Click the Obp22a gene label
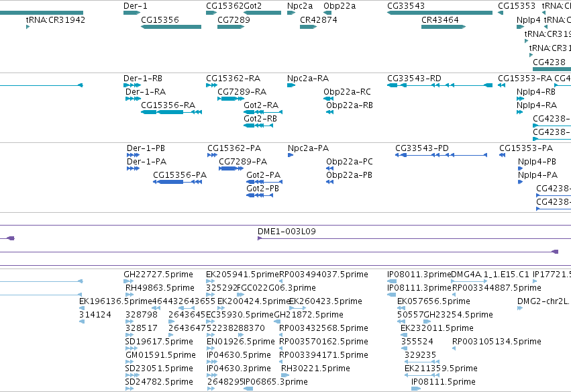 [x=340, y=6]
